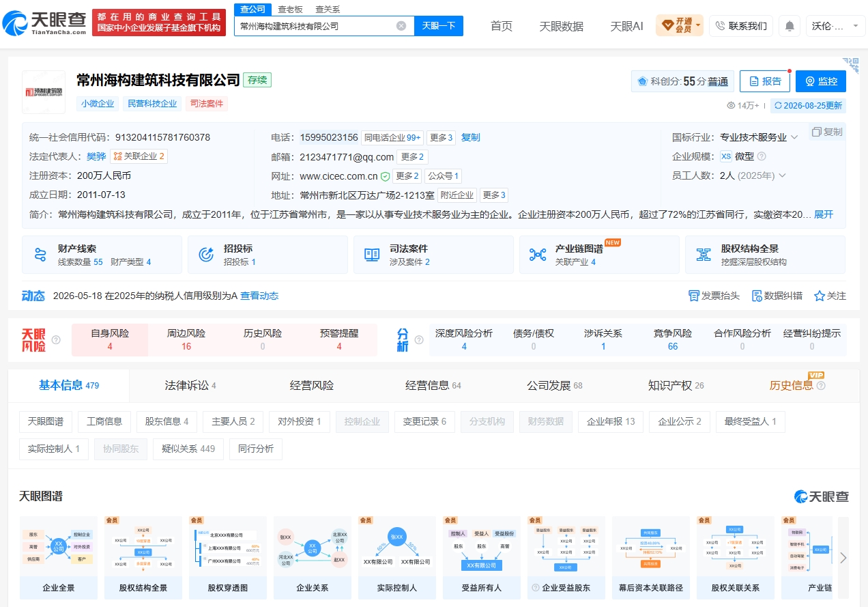Click 查看动态 link

[x=259, y=296]
